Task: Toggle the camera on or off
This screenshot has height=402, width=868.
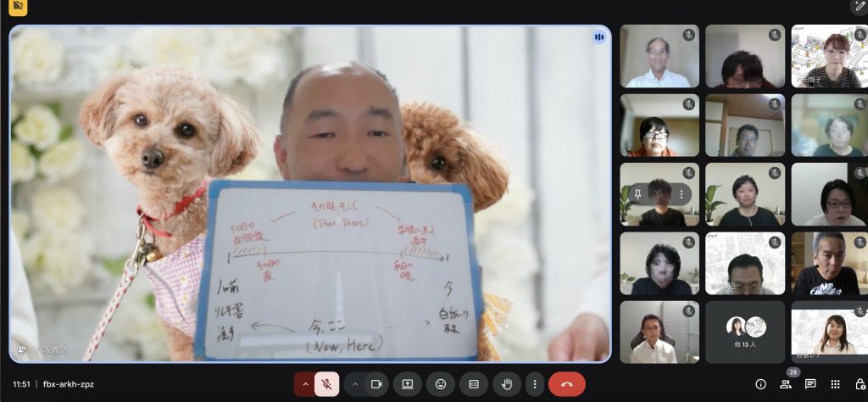Action: click(x=376, y=384)
